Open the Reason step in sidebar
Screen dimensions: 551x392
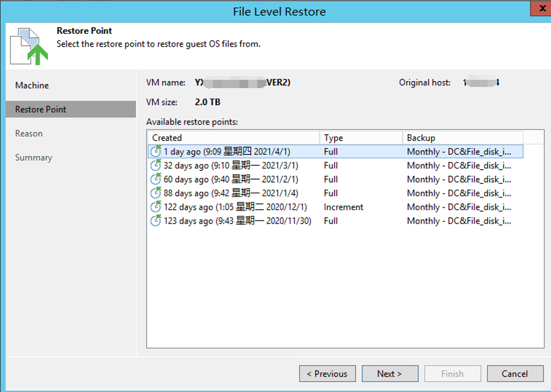point(29,134)
